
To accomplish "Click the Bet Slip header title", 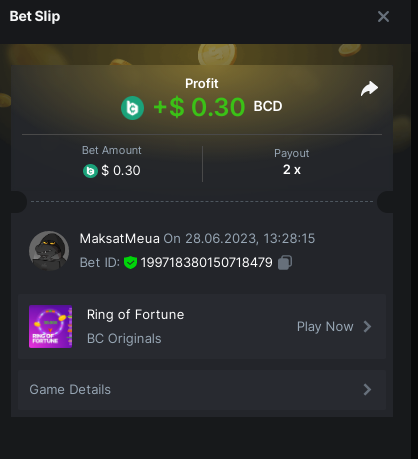I will pyautogui.click(x=35, y=16).
